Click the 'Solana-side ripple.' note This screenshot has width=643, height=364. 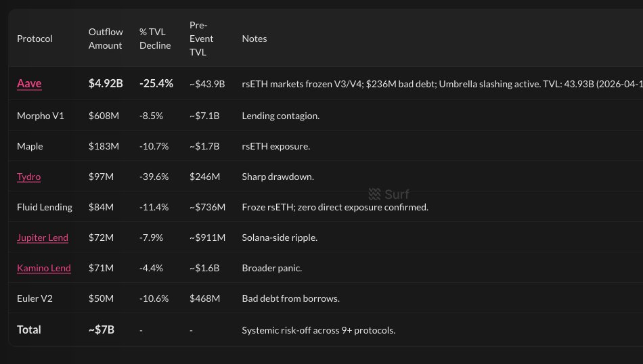tap(280, 237)
